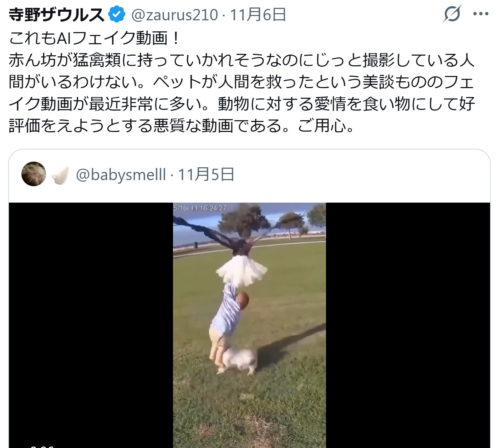Click the blue verified badge
499x448 pixels.
click(117, 15)
